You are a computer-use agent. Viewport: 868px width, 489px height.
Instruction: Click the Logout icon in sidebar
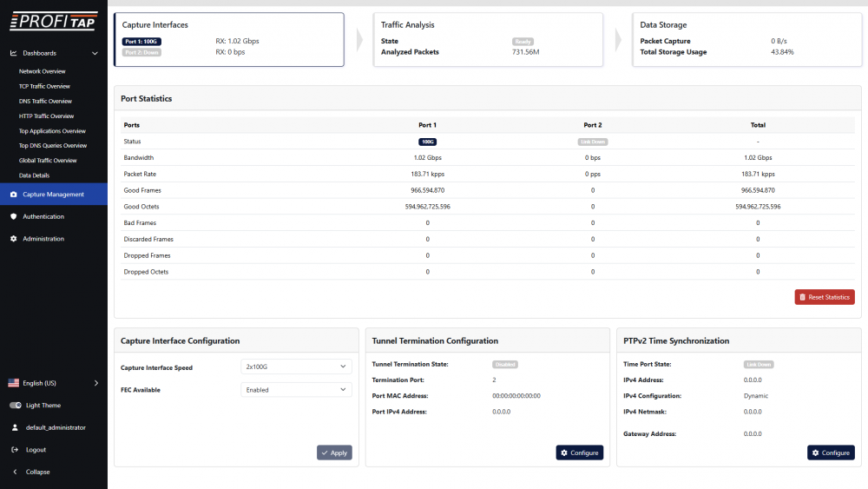(15, 450)
